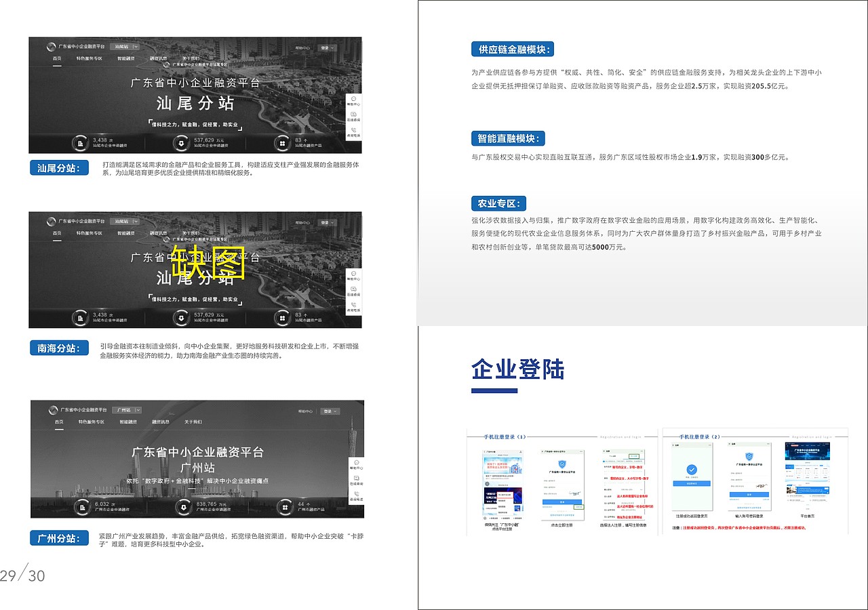Click the Guangzhou site platform logo
Viewport: 868px width, 610px height.
53,410
